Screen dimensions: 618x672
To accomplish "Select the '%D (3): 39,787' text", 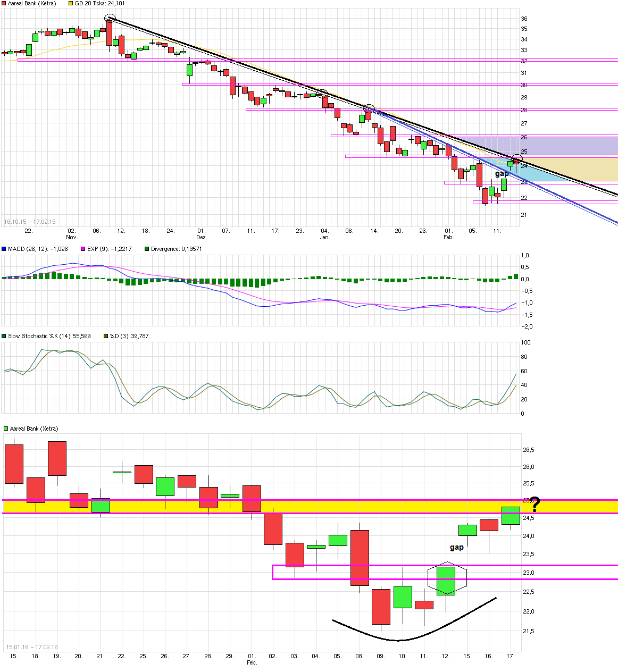I will 129,336.
